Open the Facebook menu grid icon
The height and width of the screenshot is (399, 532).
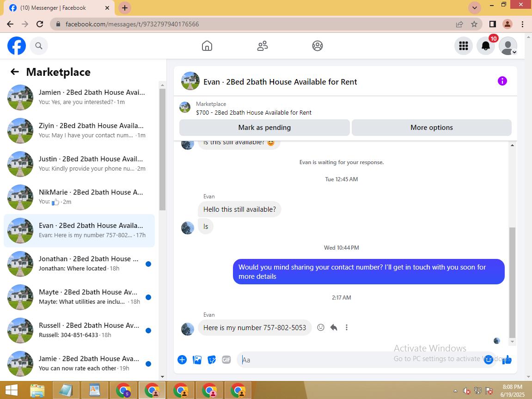click(x=464, y=46)
